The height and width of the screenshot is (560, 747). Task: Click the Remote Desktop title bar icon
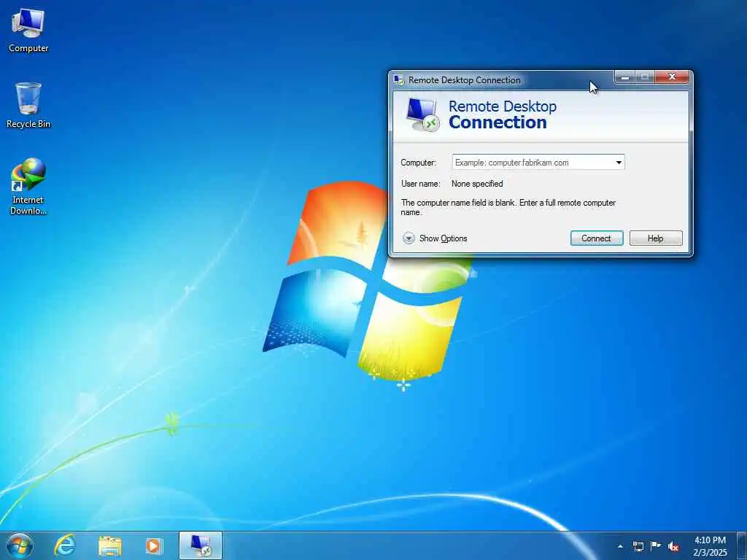pos(399,80)
